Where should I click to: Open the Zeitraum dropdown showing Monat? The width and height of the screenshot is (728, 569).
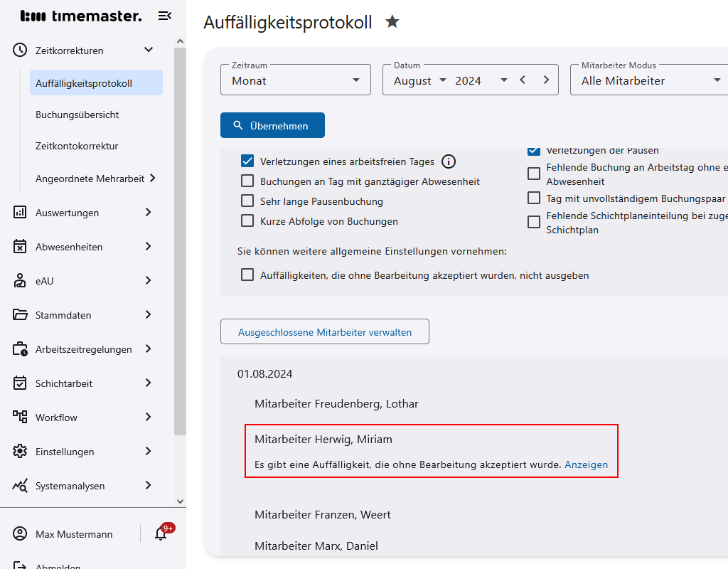click(295, 79)
